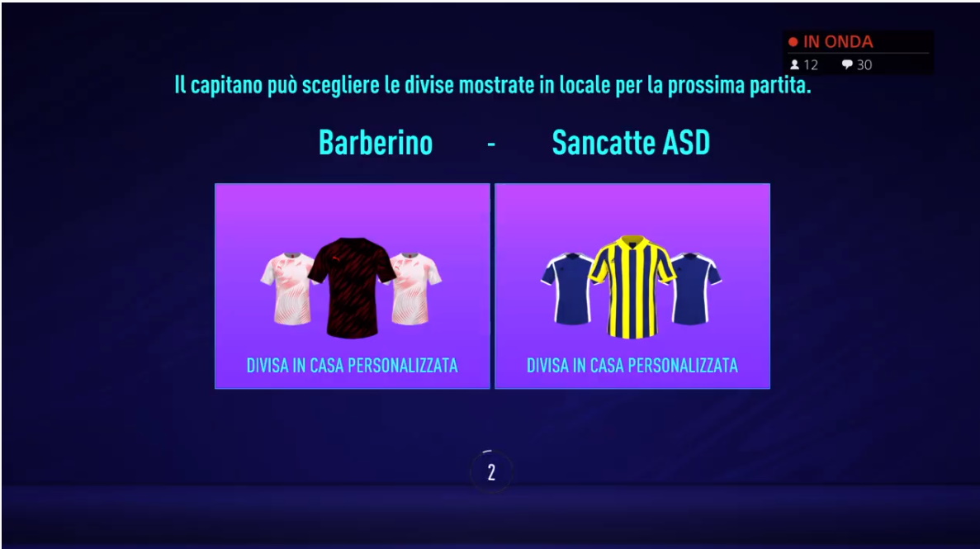
Task: Click the captain kit selection instruction text
Action: (x=493, y=85)
